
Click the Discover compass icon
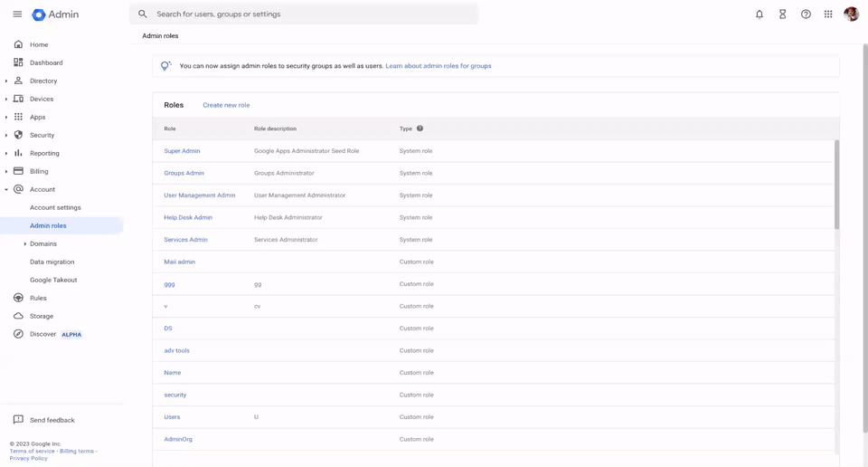click(18, 334)
